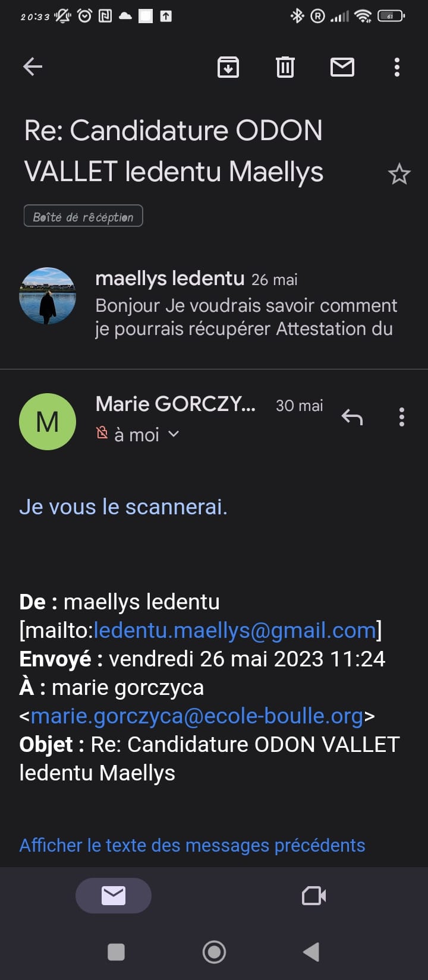Open the top toolbar overflow menu

(x=397, y=67)
